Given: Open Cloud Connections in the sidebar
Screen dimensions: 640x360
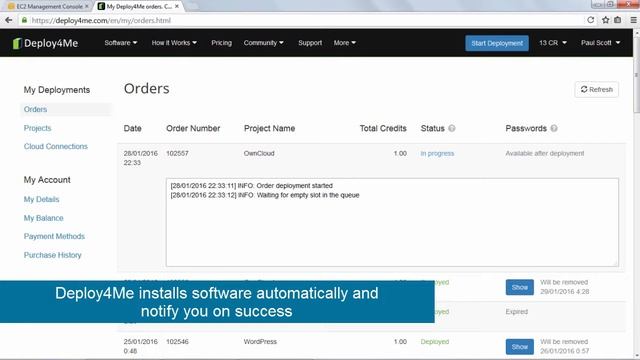Looking at the screenshot, I should [56, 147].
